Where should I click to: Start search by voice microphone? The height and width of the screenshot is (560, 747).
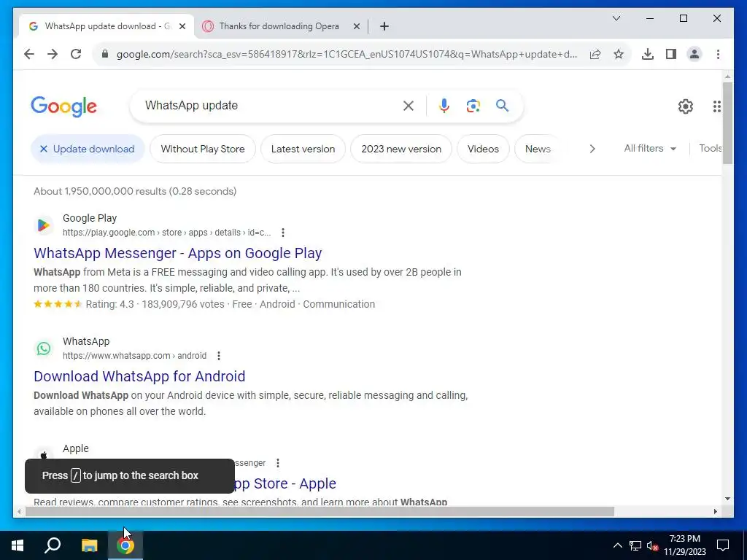pos(444,106)
